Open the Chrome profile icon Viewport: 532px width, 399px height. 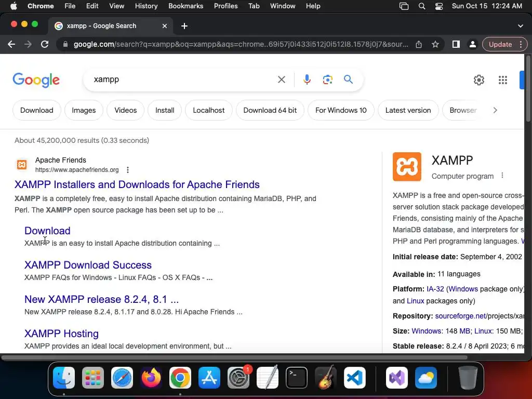click(x=472, y=44)
